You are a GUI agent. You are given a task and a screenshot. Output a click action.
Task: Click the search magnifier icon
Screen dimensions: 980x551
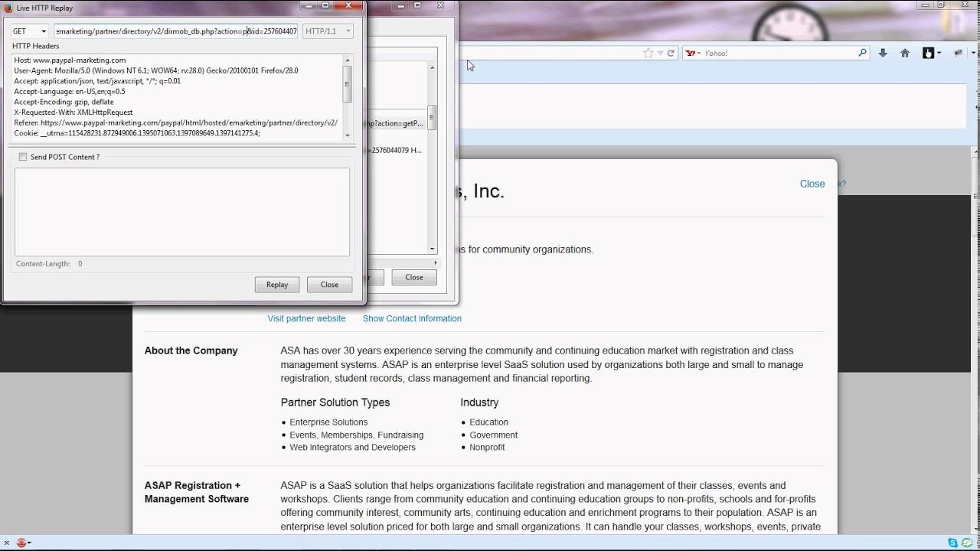click(x=862, y=53)
